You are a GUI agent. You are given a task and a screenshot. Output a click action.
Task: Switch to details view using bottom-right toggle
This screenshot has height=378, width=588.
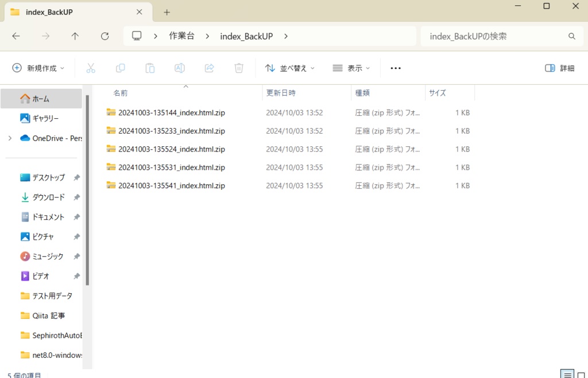click(x=567, y=374)
